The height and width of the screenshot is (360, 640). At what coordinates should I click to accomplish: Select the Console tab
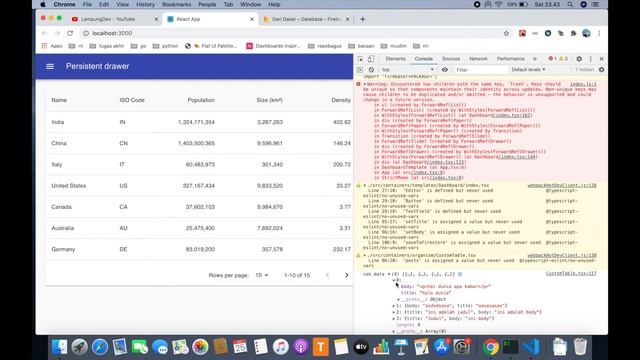[424, 59]
